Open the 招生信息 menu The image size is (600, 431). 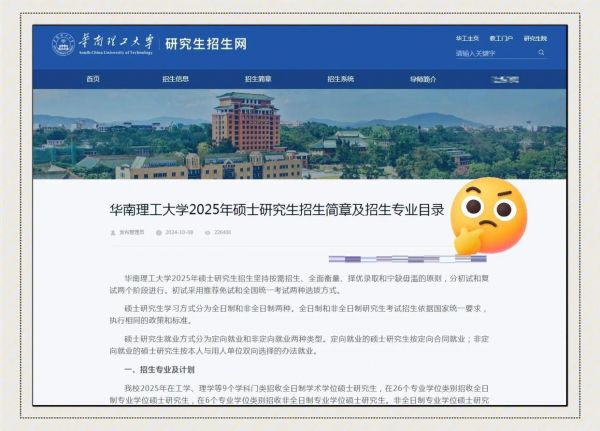175,79
